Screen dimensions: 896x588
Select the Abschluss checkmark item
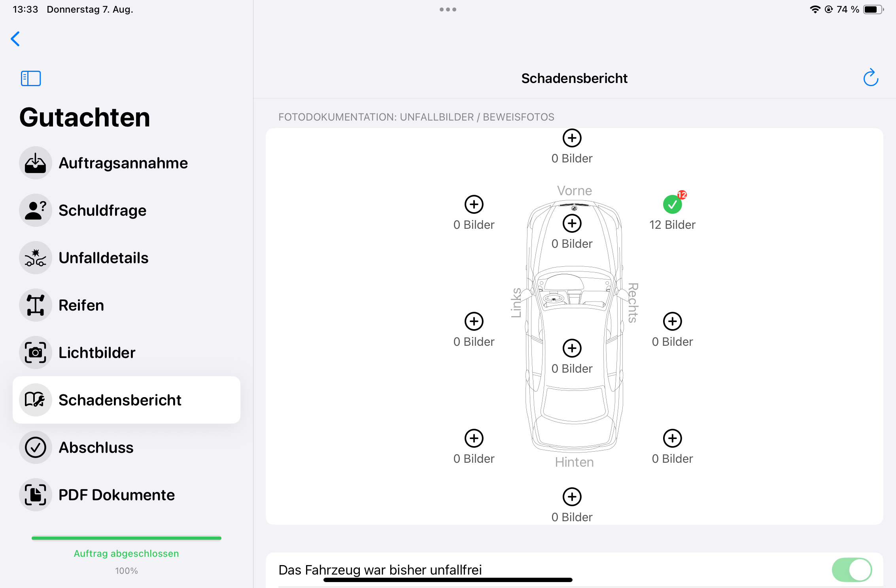click(96, 447)
